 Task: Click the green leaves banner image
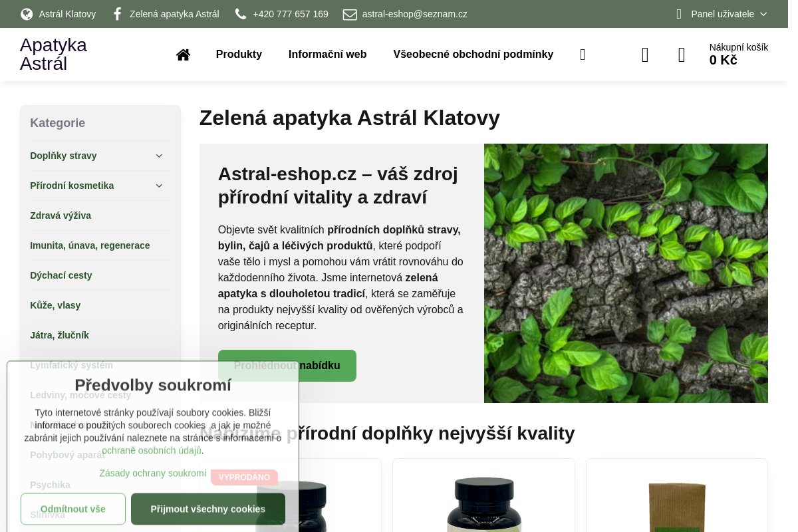(626, 273)
